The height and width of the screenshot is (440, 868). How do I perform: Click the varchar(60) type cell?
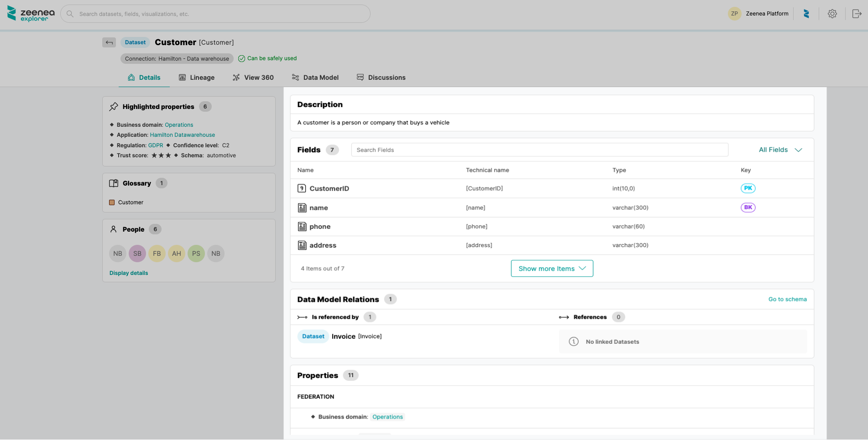628,227
